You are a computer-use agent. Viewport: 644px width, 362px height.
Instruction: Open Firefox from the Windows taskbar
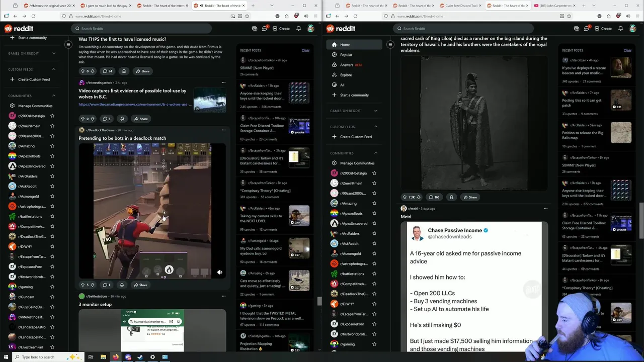coord(116,357)
